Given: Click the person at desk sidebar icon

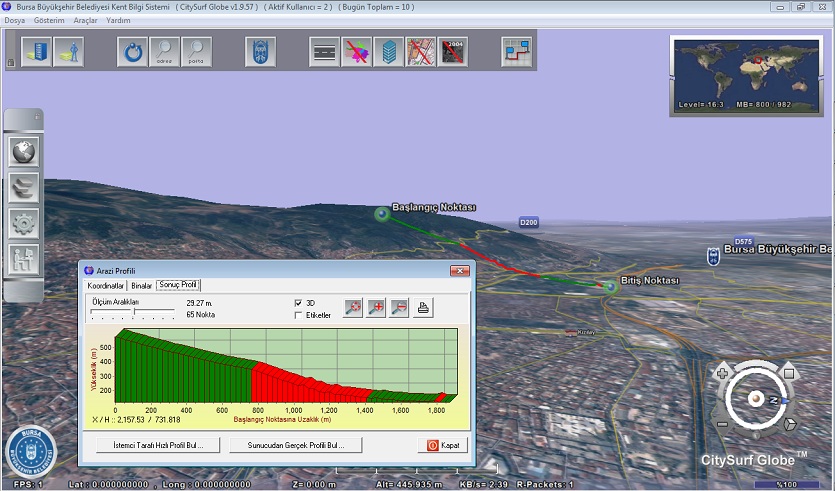Looking at the screenshot, I should (24, 259).
